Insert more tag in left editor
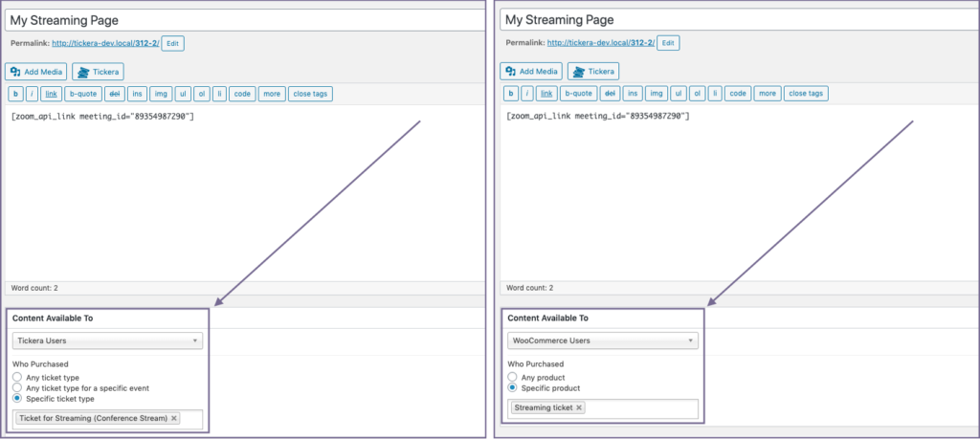 [272, 94]
